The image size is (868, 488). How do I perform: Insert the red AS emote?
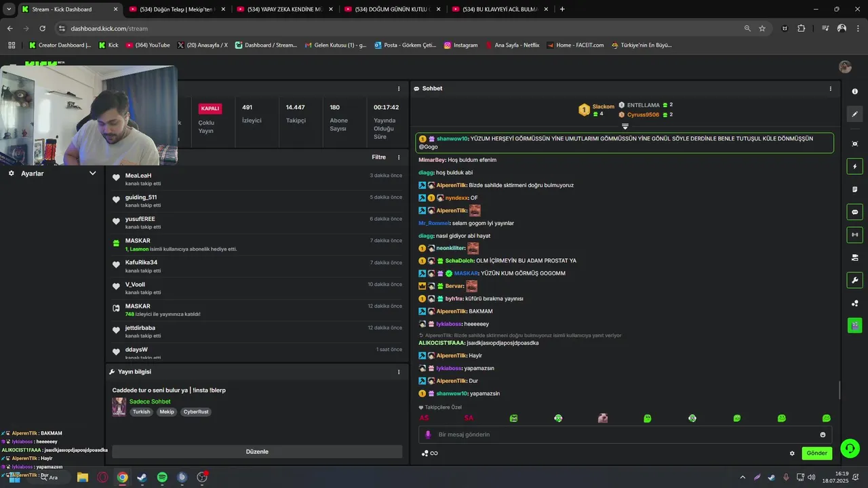[x=425, y=418]
